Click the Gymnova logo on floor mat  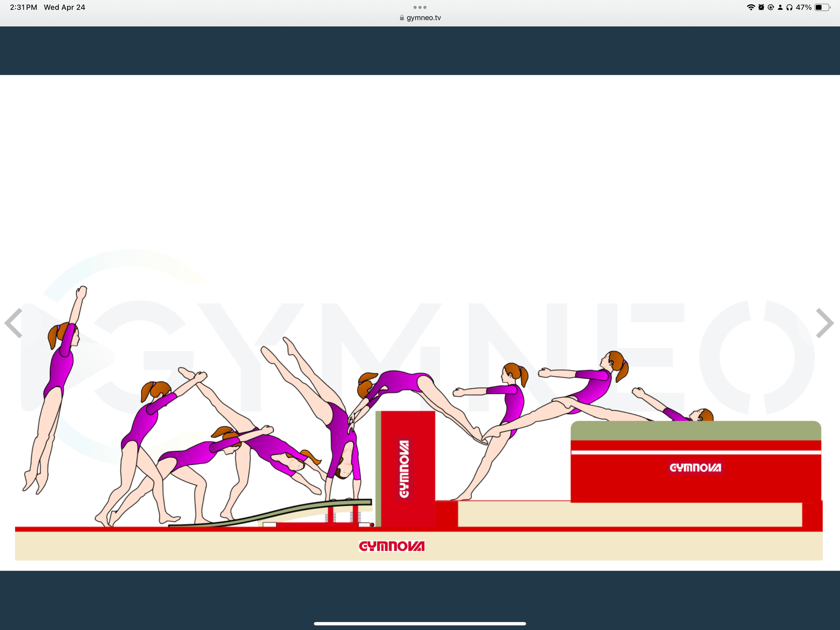(391, 546)
